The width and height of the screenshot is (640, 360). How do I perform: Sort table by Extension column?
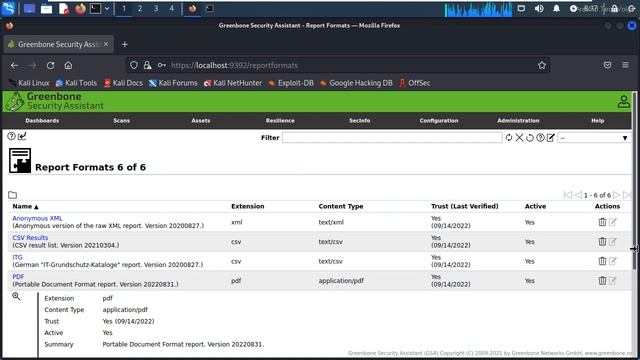(x=248, y=206)
